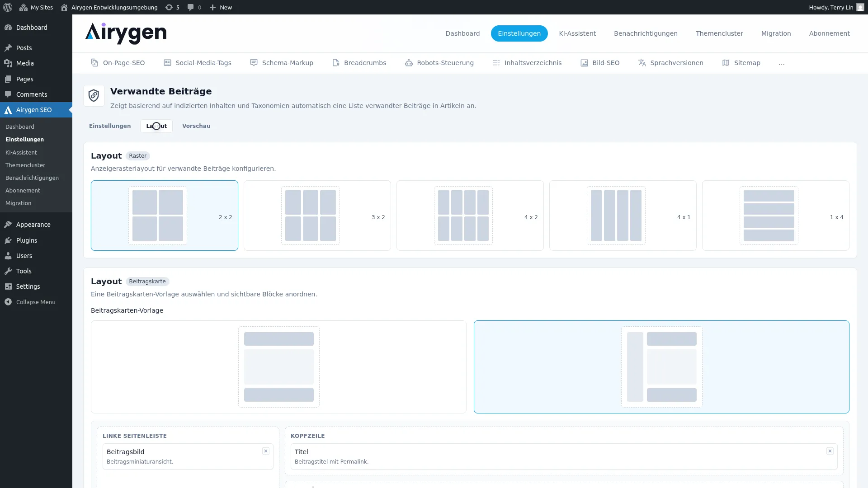Click the Comments sidebar icon
868x488 pixels.
[x=8, y=94]
